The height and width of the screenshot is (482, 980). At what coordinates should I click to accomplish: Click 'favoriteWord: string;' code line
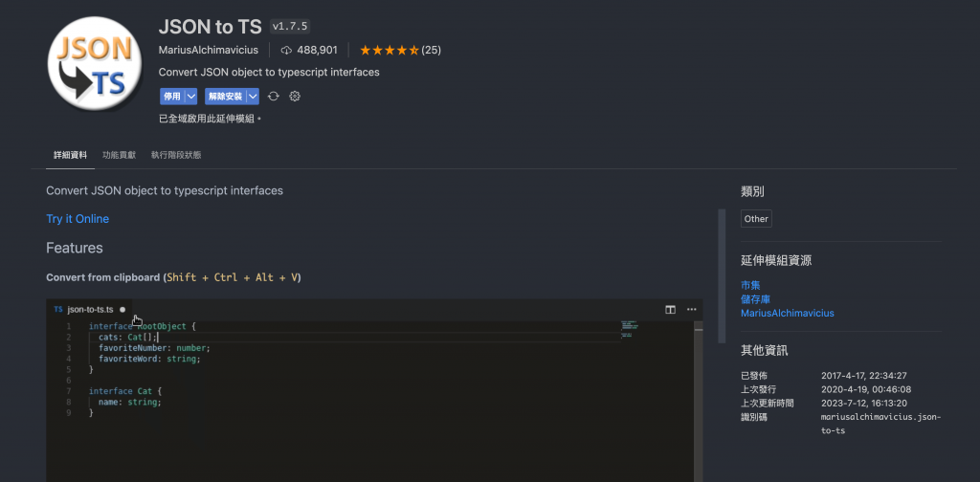click(x=149, y=359)
